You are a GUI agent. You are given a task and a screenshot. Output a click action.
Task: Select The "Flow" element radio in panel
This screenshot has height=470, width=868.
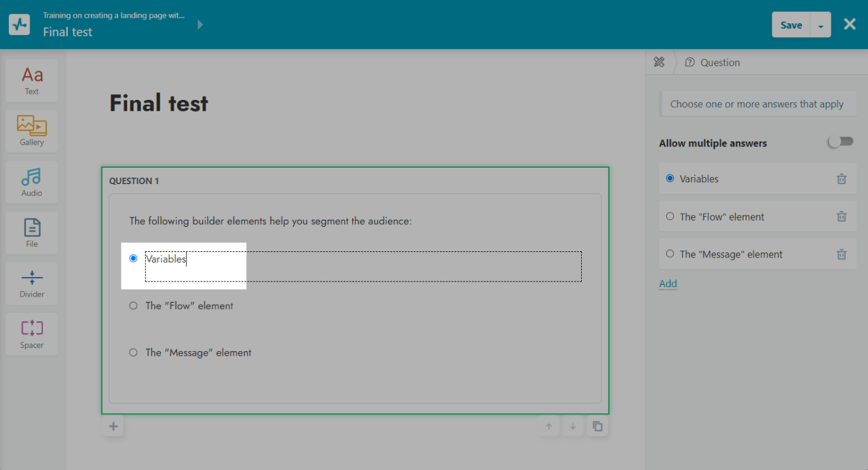click(670, 217)
